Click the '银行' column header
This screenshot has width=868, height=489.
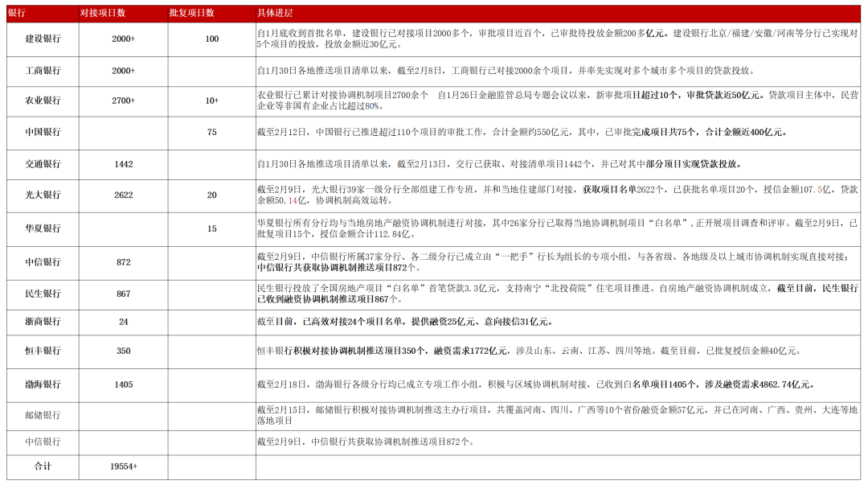[17, 13]
